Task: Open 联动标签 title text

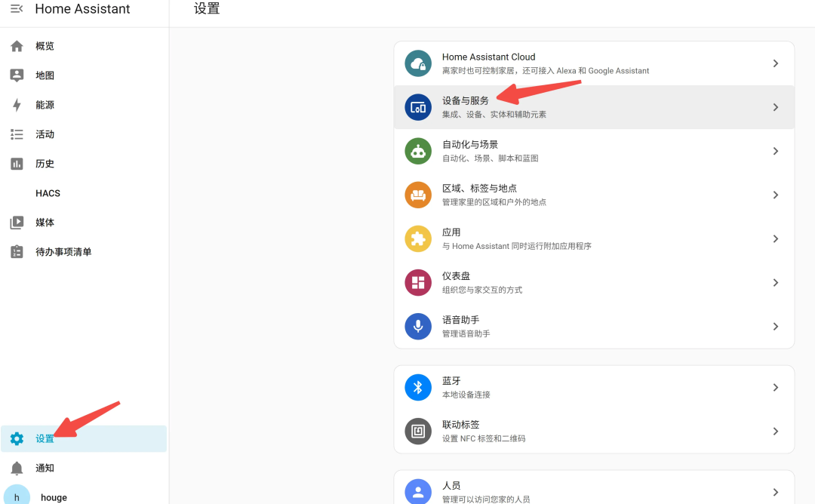Action: click(x=460, y=425)
